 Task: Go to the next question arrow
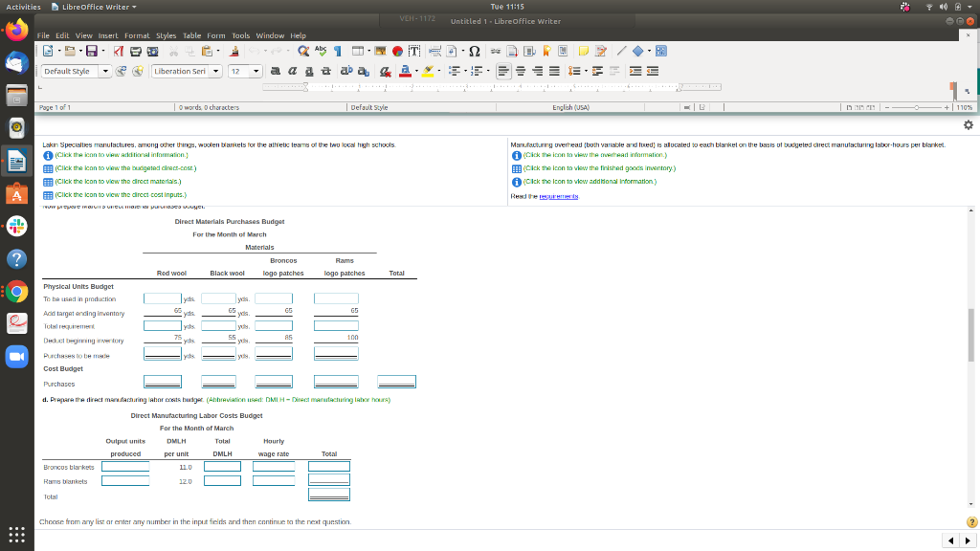coord(969,541)
